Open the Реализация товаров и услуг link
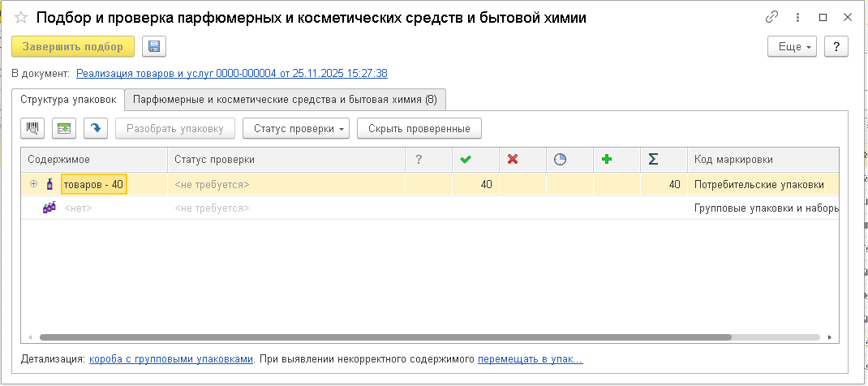868x386 pixels. (231, 73)
